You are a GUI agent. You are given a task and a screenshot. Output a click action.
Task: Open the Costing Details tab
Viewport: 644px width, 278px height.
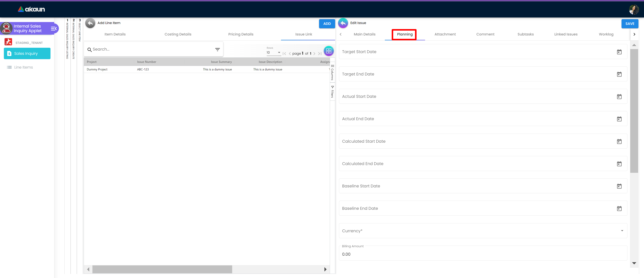[x=178, y=34]
